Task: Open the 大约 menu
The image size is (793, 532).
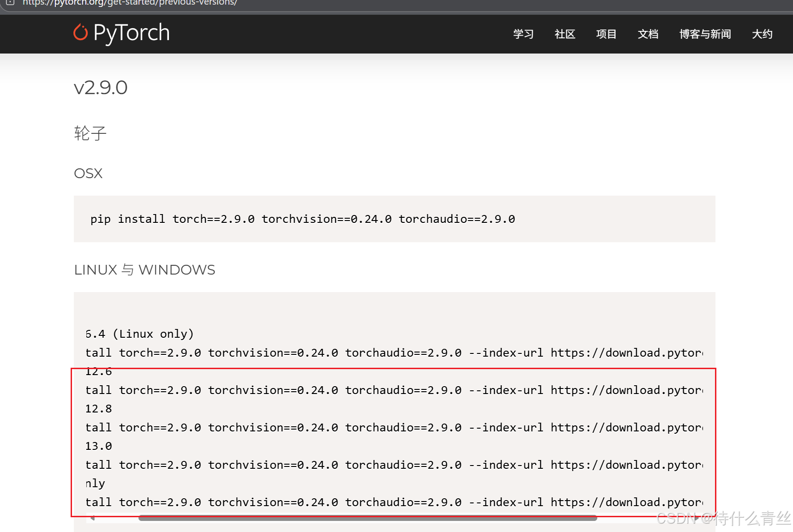Action: 762,34
